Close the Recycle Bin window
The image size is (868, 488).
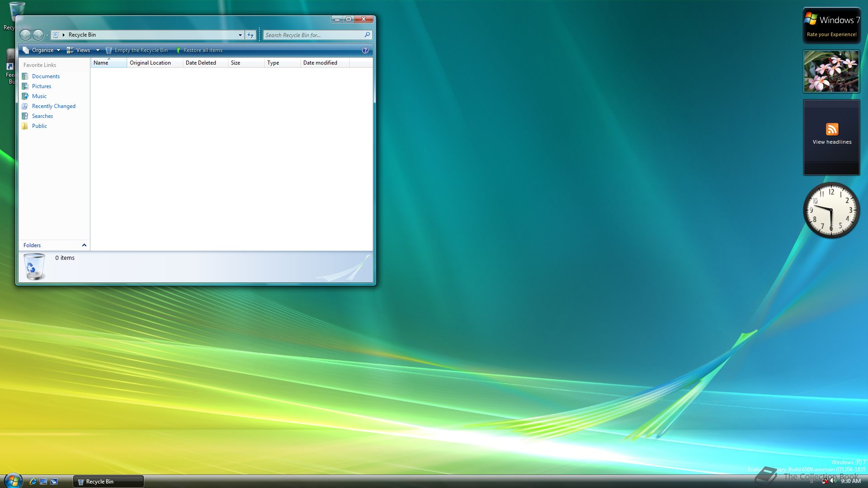coord(364,19)
